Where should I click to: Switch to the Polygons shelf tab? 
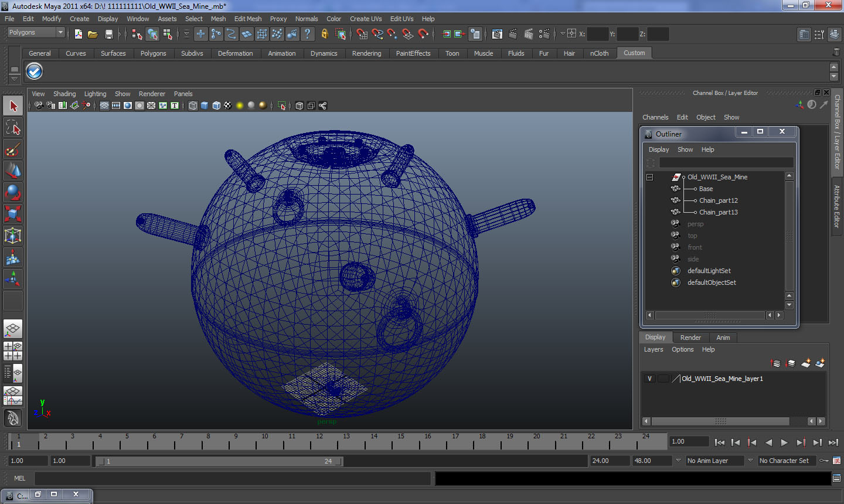pos(153,53)
